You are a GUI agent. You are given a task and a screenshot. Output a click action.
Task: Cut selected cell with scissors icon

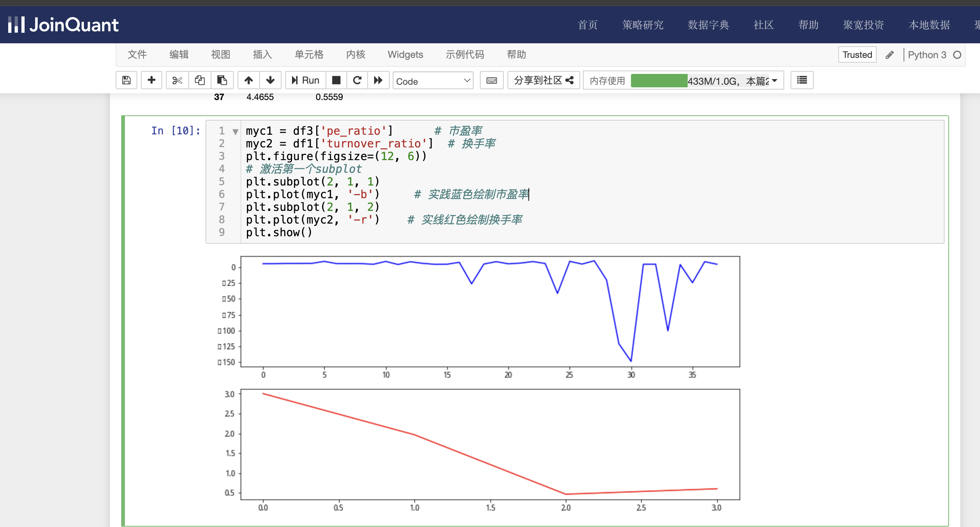(x=177, y=80)
